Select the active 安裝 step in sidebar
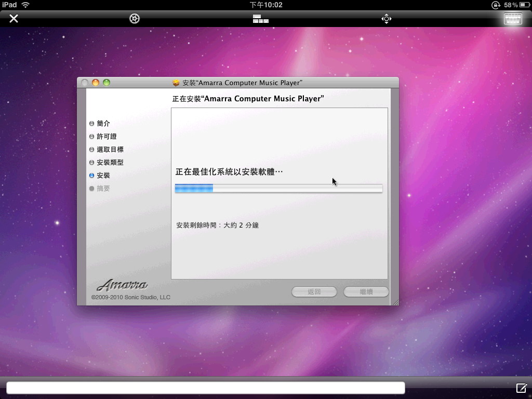 pyautogui.click(x=100, y=176)
